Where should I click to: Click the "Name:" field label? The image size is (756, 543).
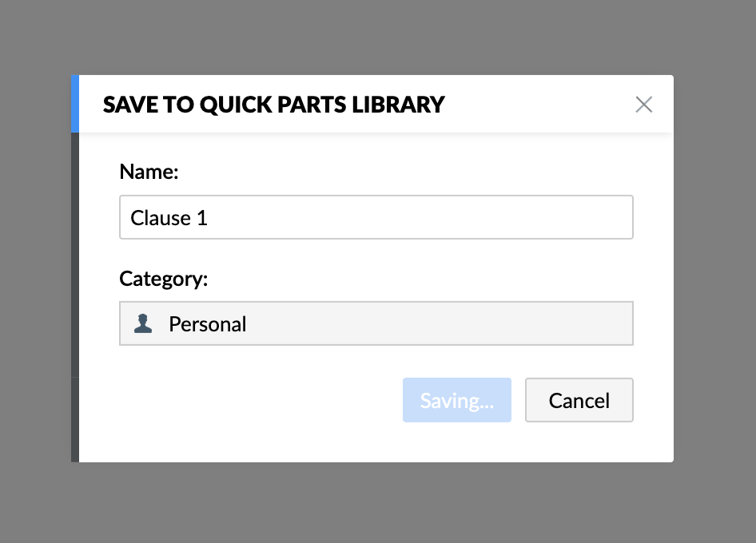pyautogui.click(x=149, y=172)
